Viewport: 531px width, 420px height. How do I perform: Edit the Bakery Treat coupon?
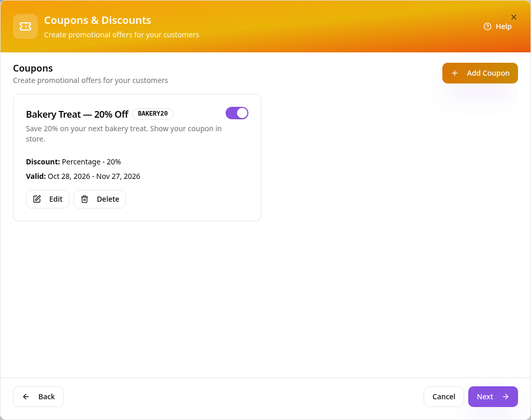[48, 199]
